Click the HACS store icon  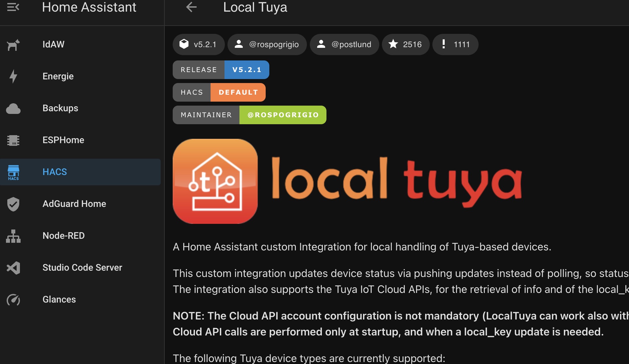tap(13, 172)
